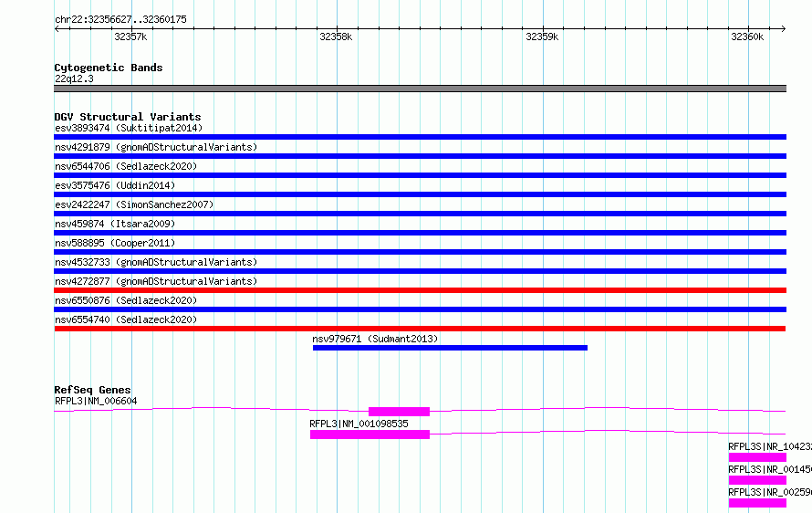This screenshot has height=513, width=812.
Task: Click the RFPL3|NM_001098535 exon block
Action: pyautogui.click(x=370, y=434)
